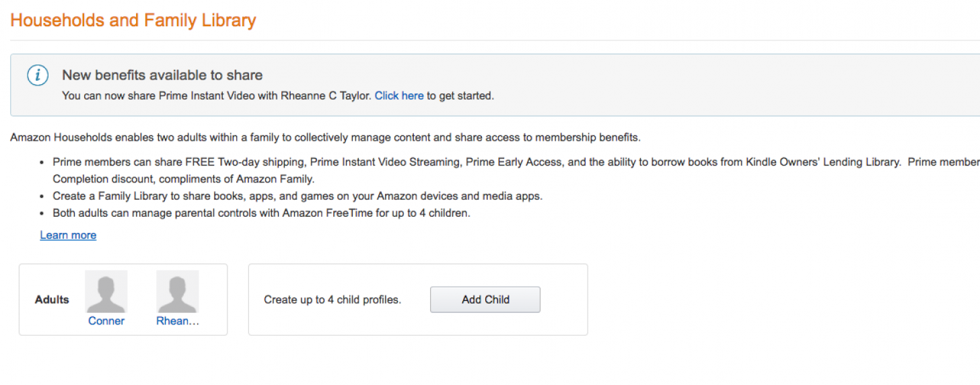Click the bold 'Adults' label
980x385 pixels.
[x=52, y=300]
